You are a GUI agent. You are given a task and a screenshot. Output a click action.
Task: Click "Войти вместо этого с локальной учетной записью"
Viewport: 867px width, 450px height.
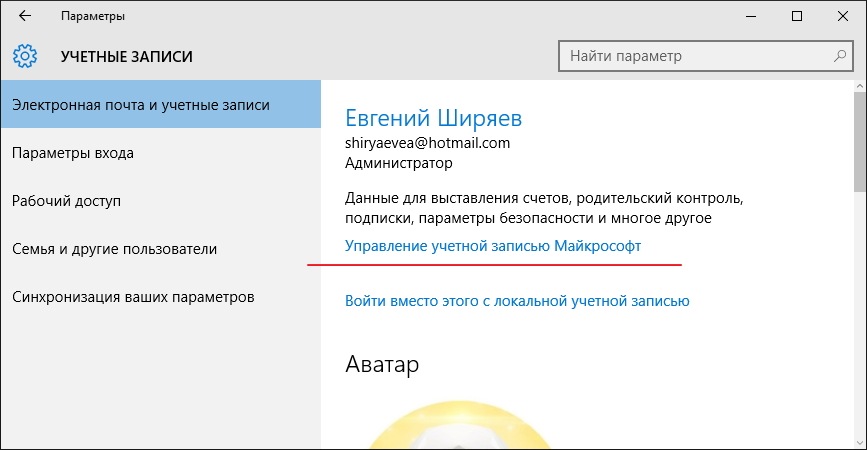point(517,301)
